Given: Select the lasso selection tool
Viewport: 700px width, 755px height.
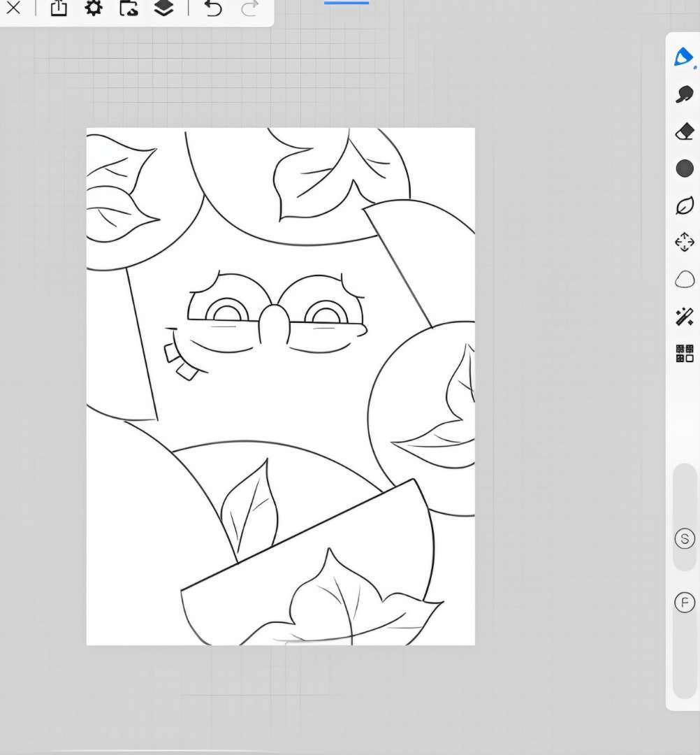Looking at the screenshot, I should pyautogui.click(x=685, y=279).
